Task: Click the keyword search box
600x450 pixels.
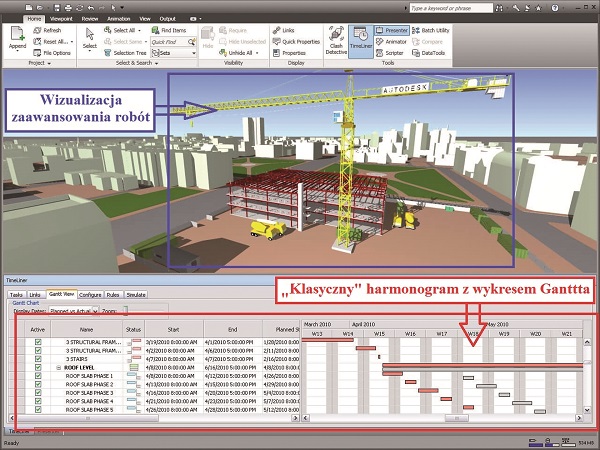Action: point(451,8)
